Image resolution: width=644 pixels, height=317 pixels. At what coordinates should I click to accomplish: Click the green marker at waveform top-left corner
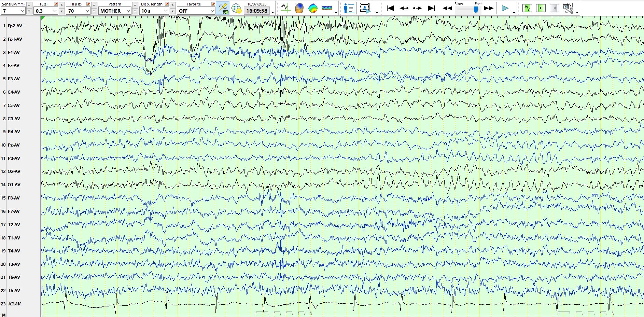tap(43, 18)
